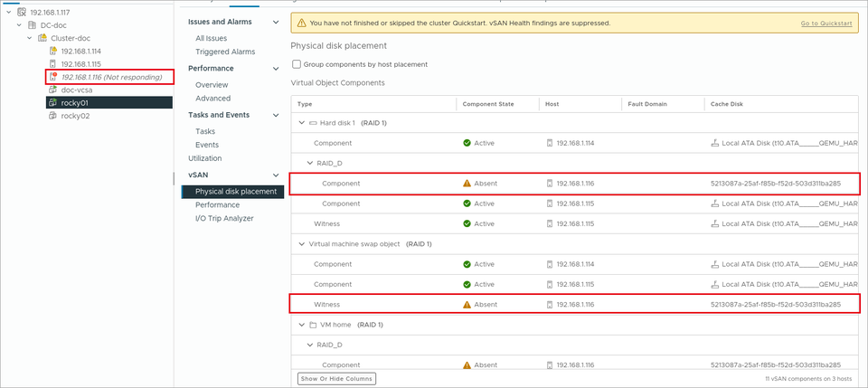Click the vCenter 192.168.1.117 icon
Screen dimensions: 868x388
[x=22, y=12]
